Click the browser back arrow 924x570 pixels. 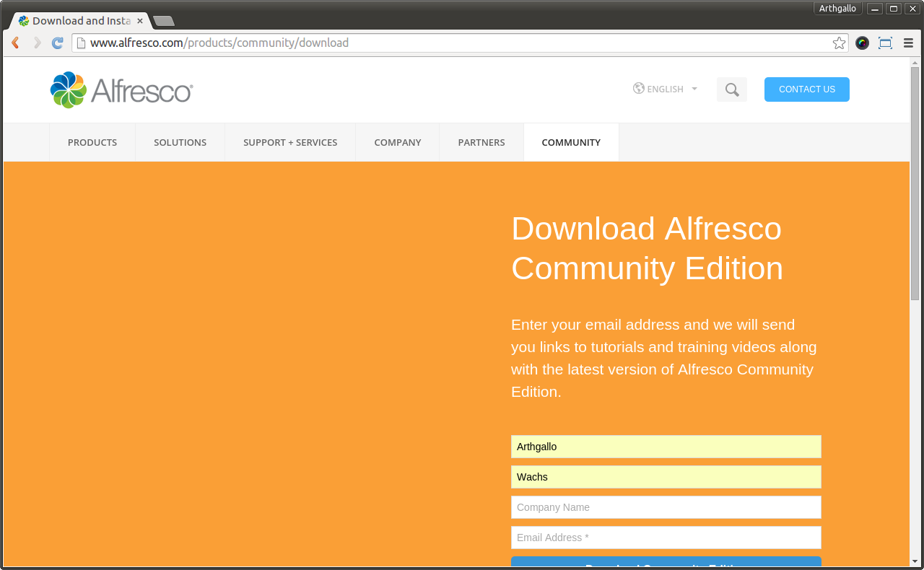coord(15,43)
